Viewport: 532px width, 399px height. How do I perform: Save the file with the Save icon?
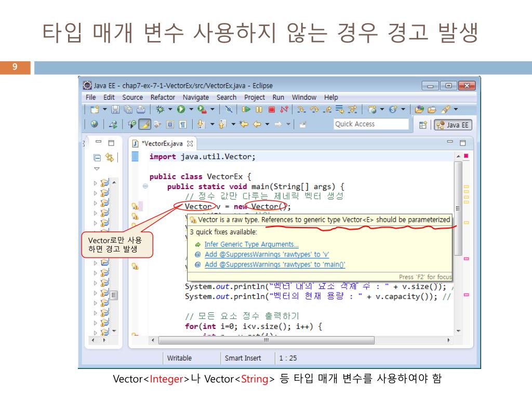pyautogui.click(x=115, y=109)
